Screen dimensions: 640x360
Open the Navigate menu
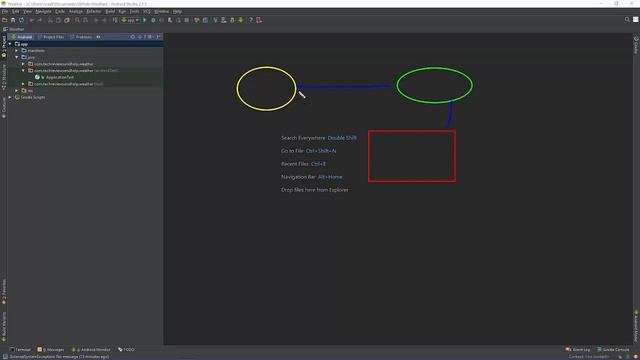pos(43,11)
